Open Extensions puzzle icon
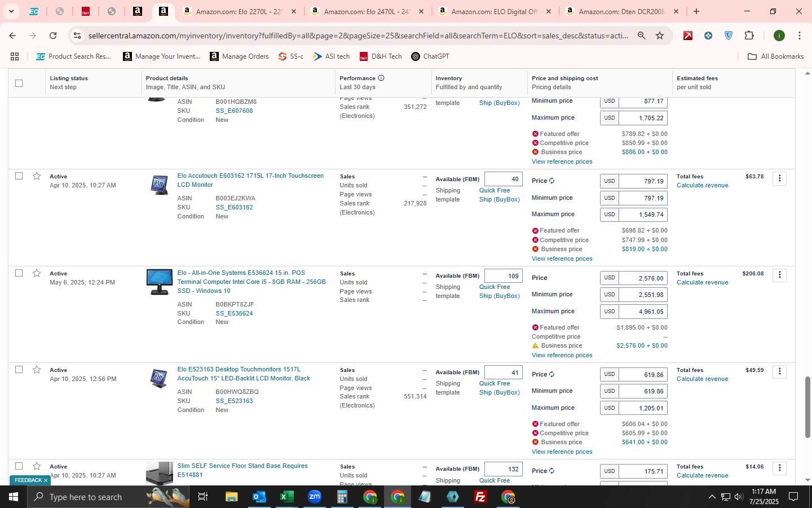812x508 pixels. click(x=749, y=36)
